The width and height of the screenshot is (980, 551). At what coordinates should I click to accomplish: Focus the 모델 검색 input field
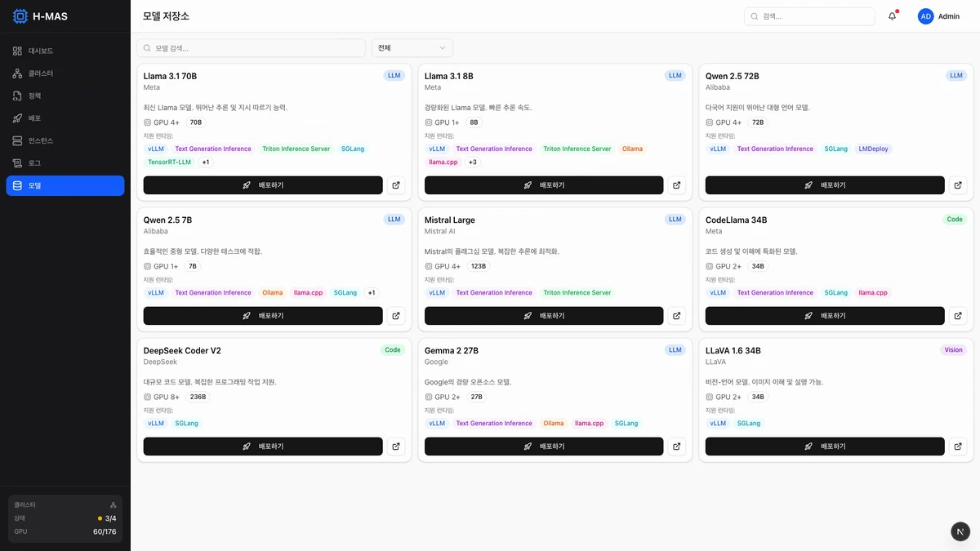pyautogui.click(x=252, y=48)
